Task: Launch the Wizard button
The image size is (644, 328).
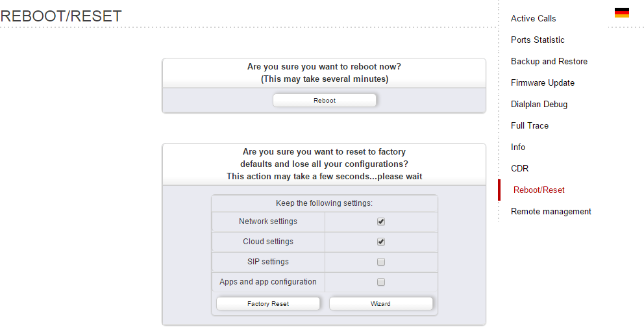Action: (380, 304)
